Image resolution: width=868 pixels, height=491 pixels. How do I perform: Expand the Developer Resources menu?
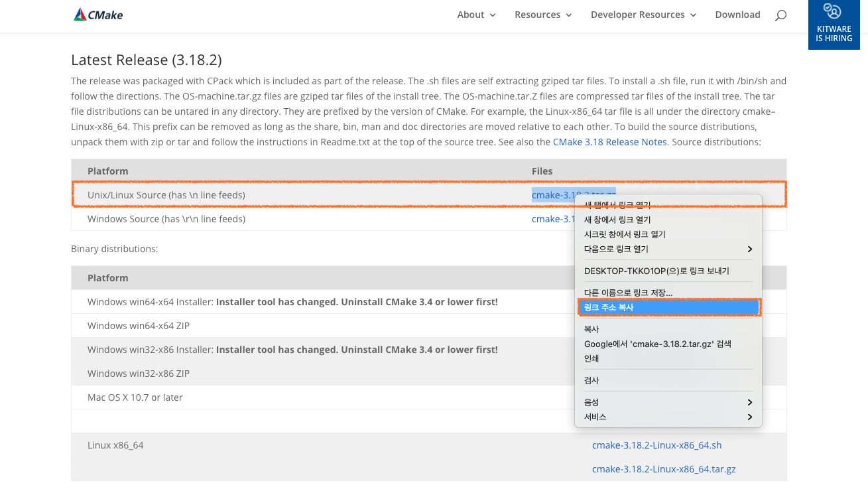click(643, 15)
